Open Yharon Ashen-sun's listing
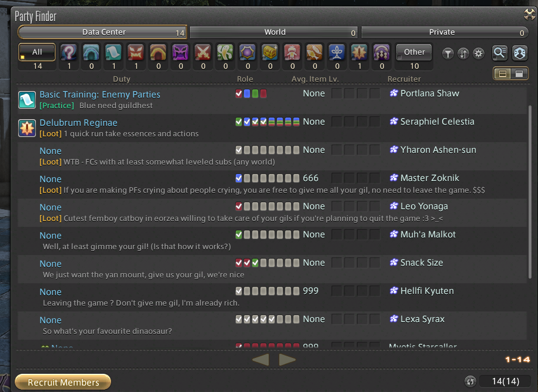The image size is (538, 392). point(272,156)
